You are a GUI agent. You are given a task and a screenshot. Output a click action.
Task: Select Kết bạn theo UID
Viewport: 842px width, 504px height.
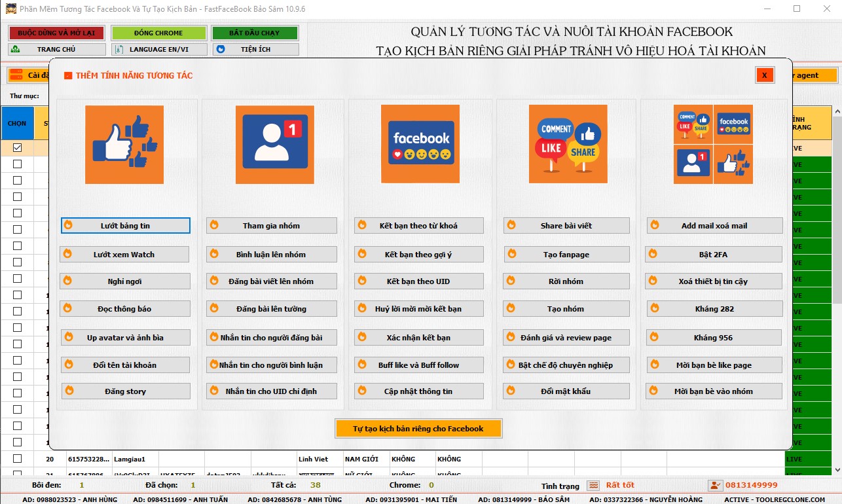[x=419, y=281]
